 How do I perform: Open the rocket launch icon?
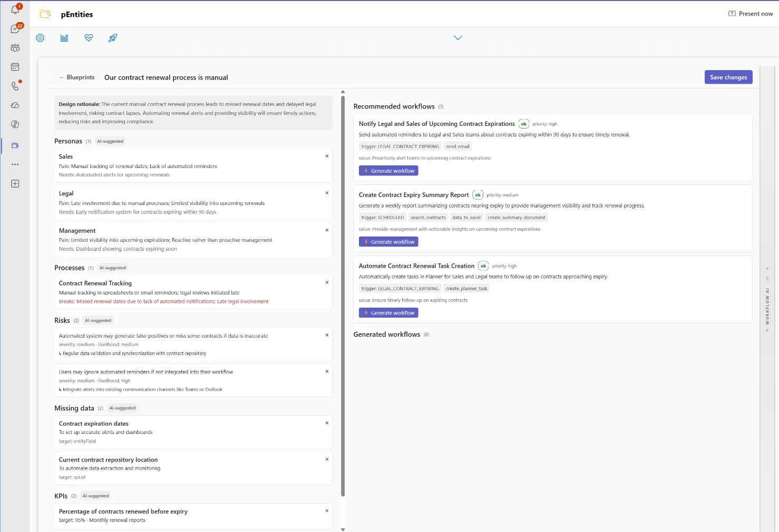pos(113,38)
